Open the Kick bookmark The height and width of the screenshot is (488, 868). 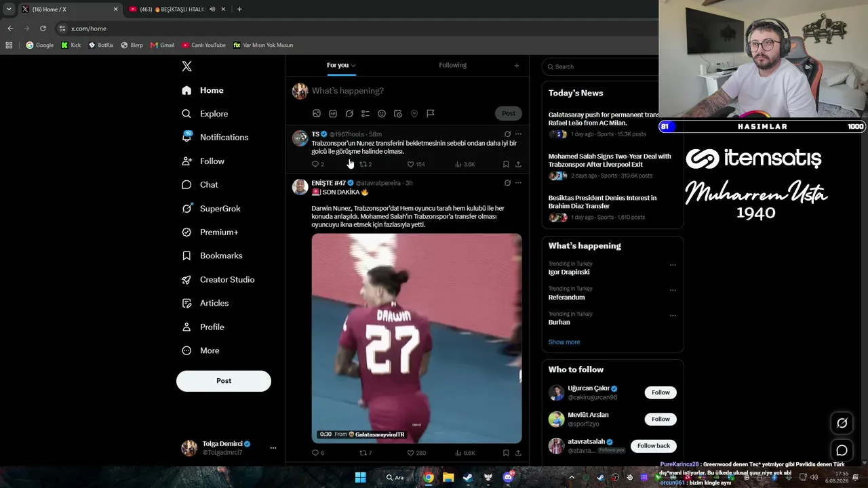click(71, 45)
